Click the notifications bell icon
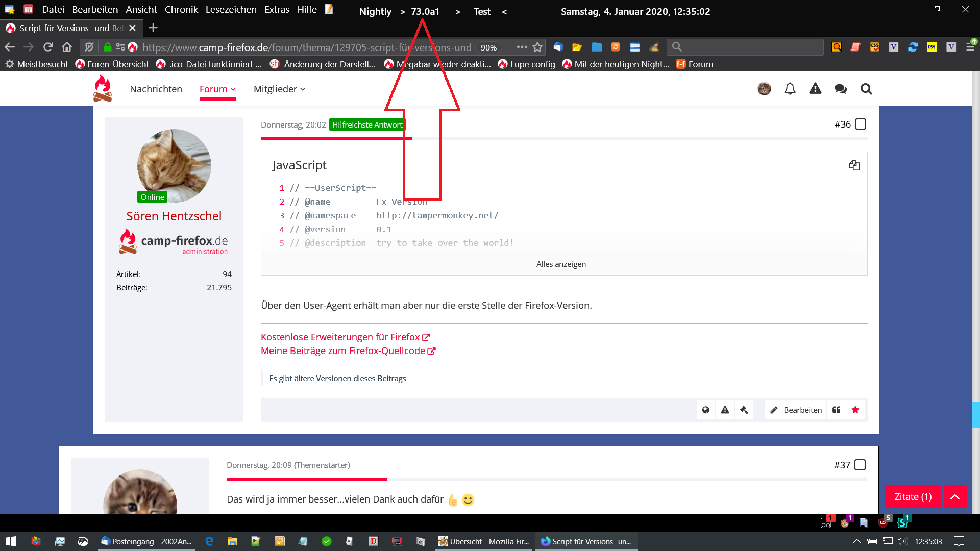 (x=790, y=89)
